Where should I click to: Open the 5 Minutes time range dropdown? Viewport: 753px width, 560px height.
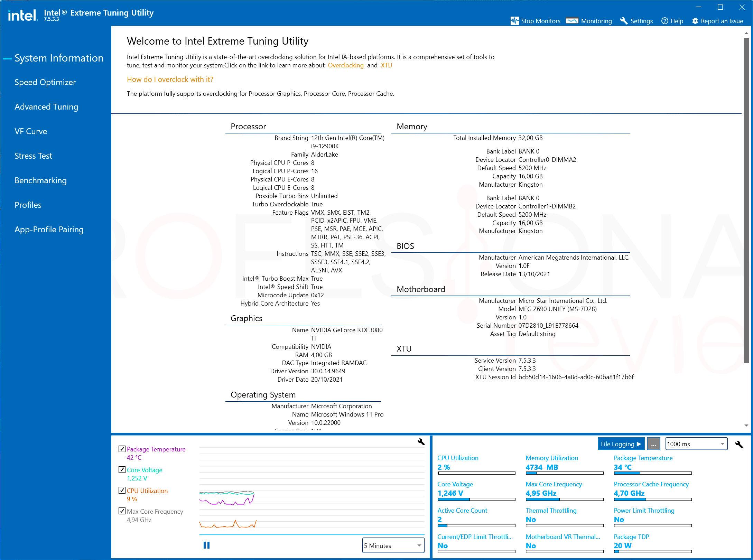click(x=393, y=545)
